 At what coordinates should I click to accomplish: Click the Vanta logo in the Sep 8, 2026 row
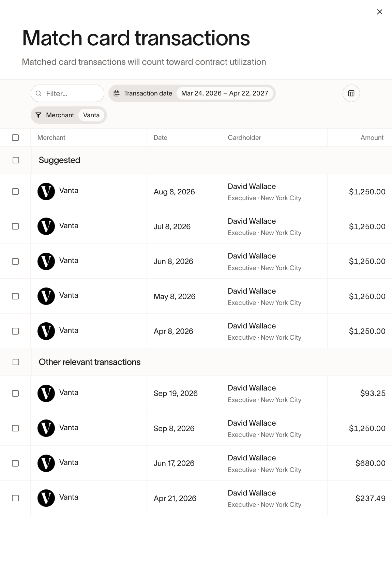(46, 428)
